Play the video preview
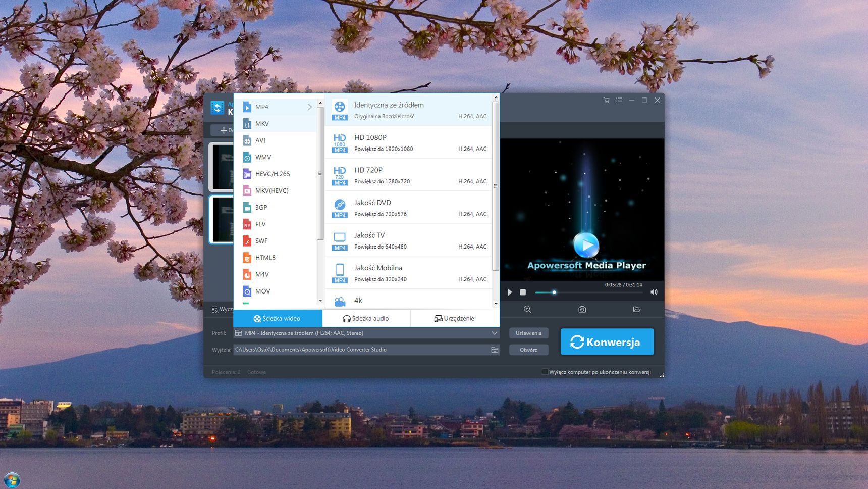This screenshot has height=489, width=868. (x=510, y=292)
